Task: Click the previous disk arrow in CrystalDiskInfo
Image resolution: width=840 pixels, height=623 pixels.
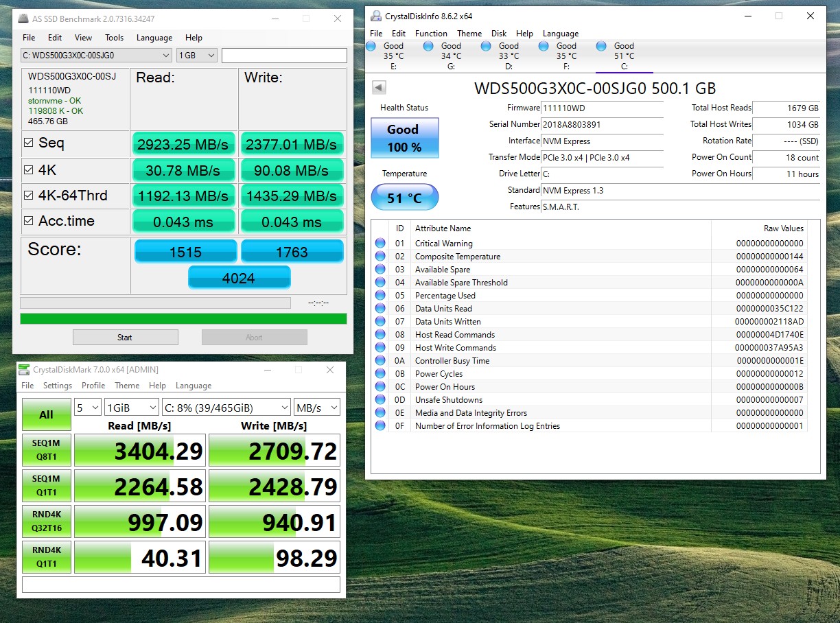Action: coord(379,88)
